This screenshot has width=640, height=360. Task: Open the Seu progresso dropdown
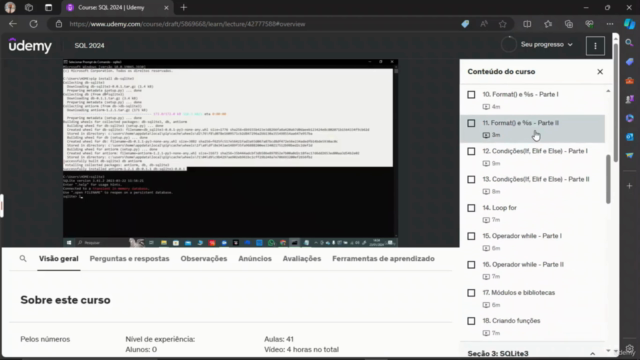coord(547,44)
